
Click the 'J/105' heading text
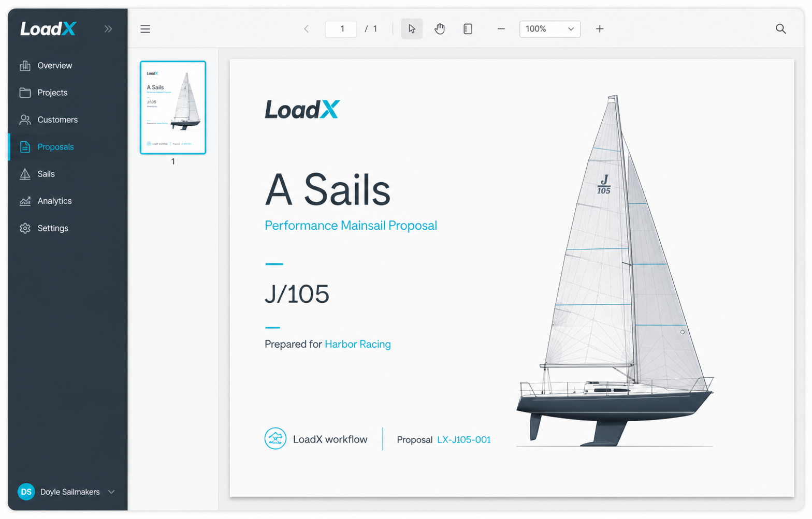point(297,294)
